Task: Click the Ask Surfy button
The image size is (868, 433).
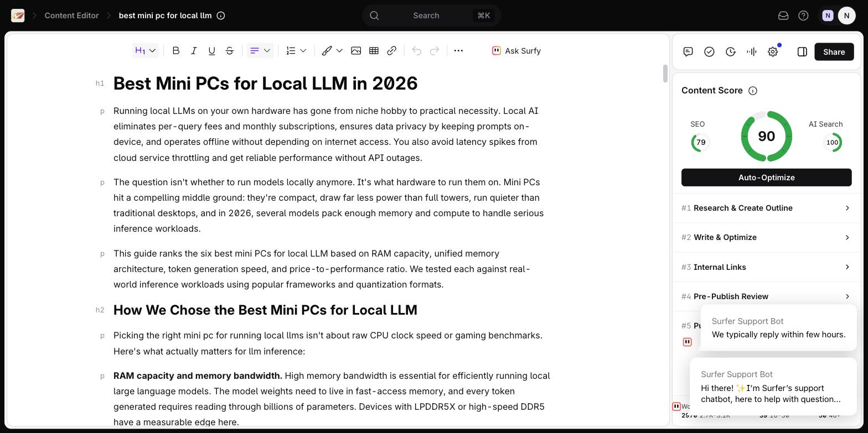Action: (516, 50)
